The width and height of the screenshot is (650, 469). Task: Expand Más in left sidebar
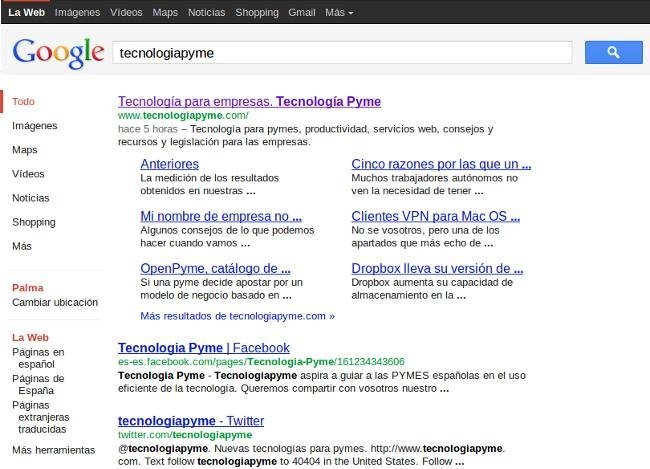tap(22, 246)
